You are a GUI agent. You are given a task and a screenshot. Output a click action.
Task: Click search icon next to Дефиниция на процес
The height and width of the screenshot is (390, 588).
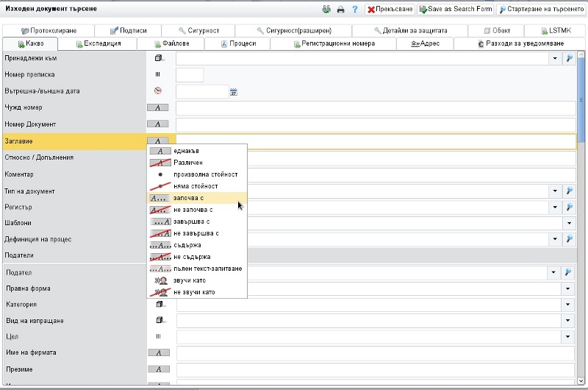tap(569, 238)
